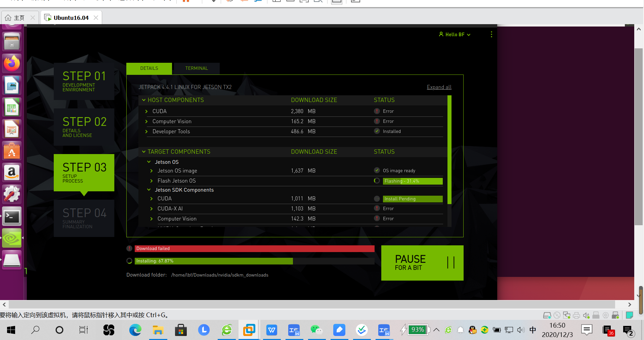Viewport: 644px width, 340px height.
Task: Click the CUDA-X AI Error status icon
Action: [x=377, y=208]
